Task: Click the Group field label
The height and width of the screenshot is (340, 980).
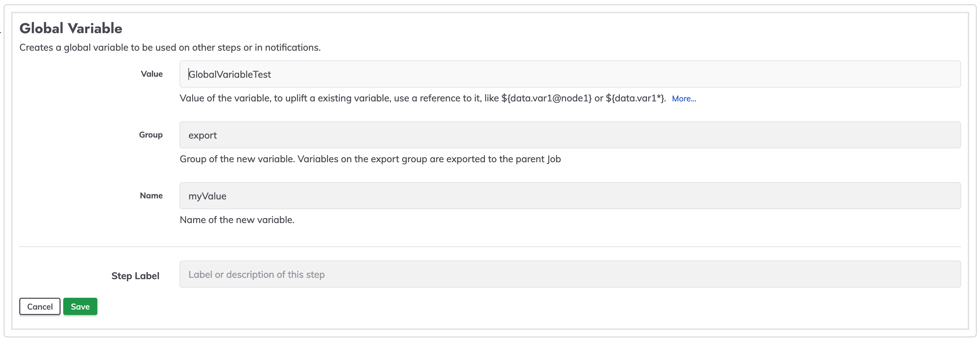Action: (151, 135)
